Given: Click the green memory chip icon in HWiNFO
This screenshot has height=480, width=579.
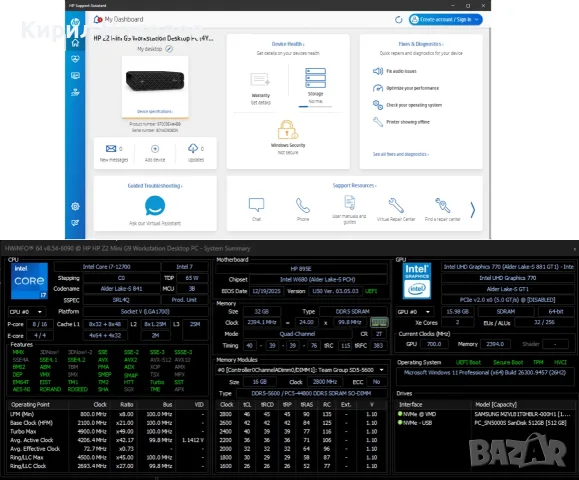Looking at the screenshot, I should (x=379, y=322).
